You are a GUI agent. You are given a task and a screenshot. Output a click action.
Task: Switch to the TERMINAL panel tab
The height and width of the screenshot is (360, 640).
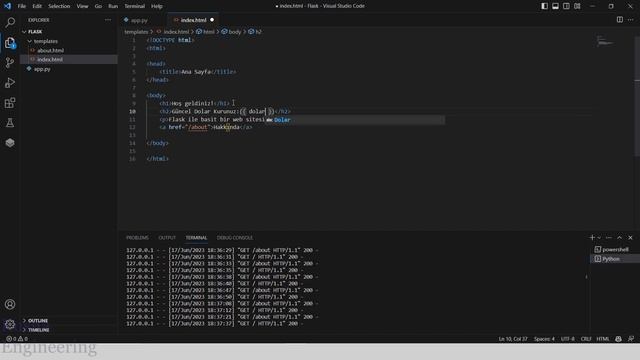click(x=196, y=238)
